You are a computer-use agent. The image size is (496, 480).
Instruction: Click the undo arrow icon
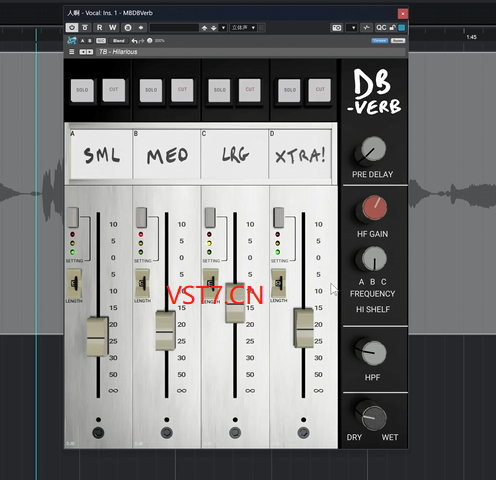click(x=134, y=41)
